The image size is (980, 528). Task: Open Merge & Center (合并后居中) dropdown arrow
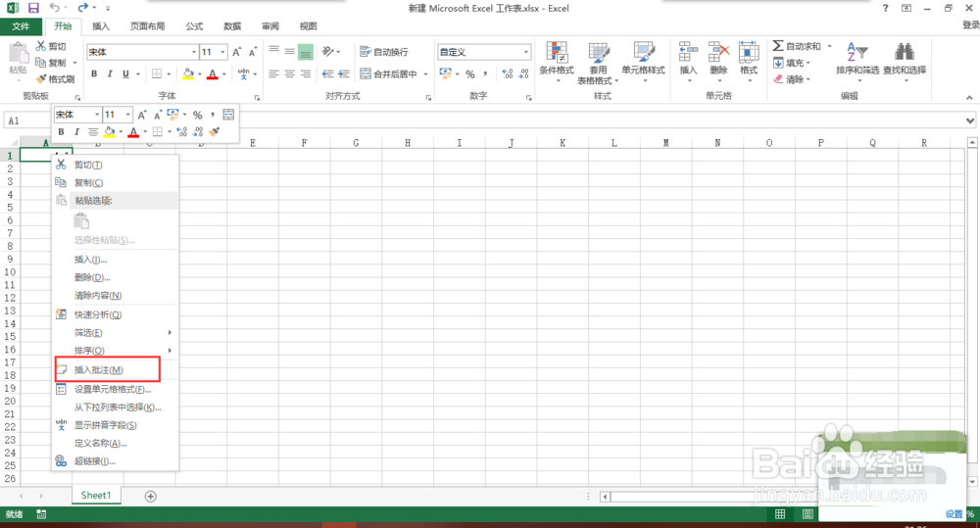pos(425,73)
